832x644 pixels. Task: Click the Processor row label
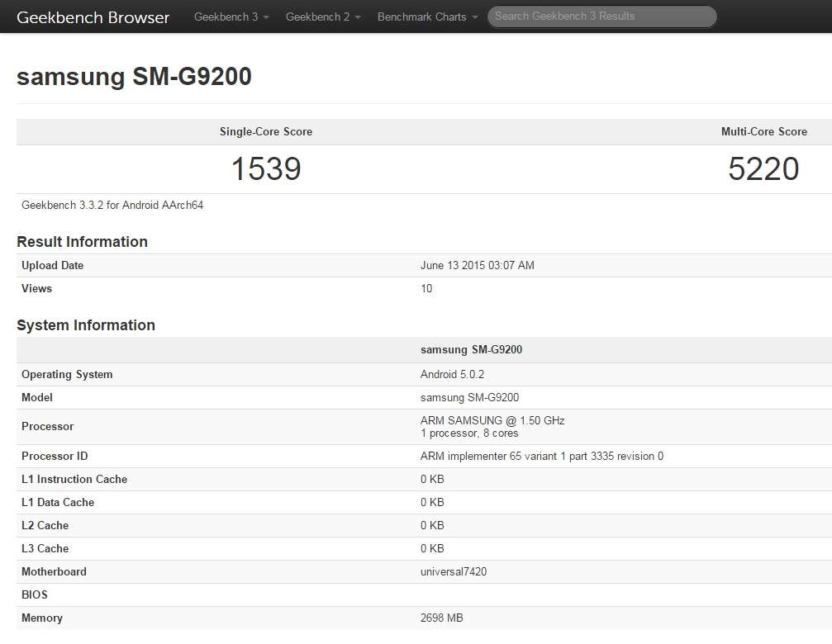(x=48, y=426)
